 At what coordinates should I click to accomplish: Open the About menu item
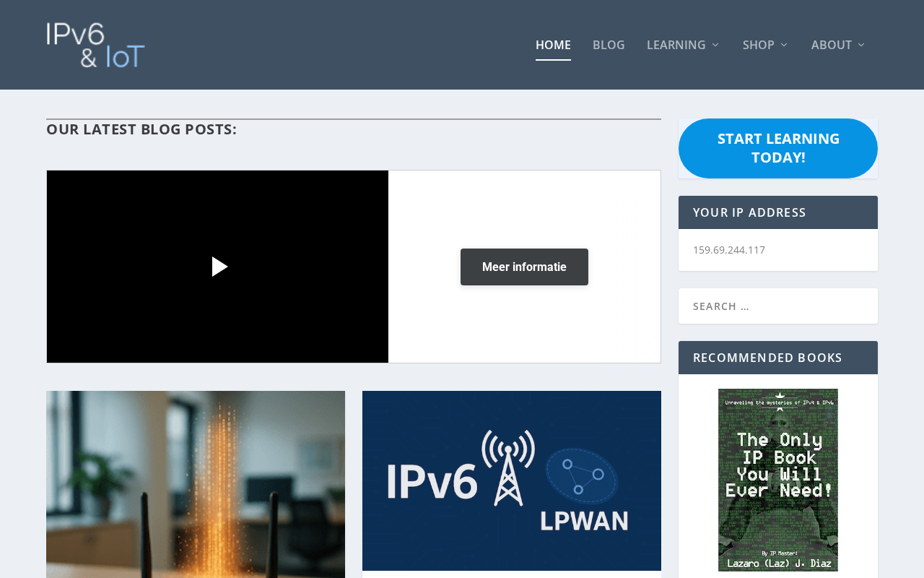point(832,45)
